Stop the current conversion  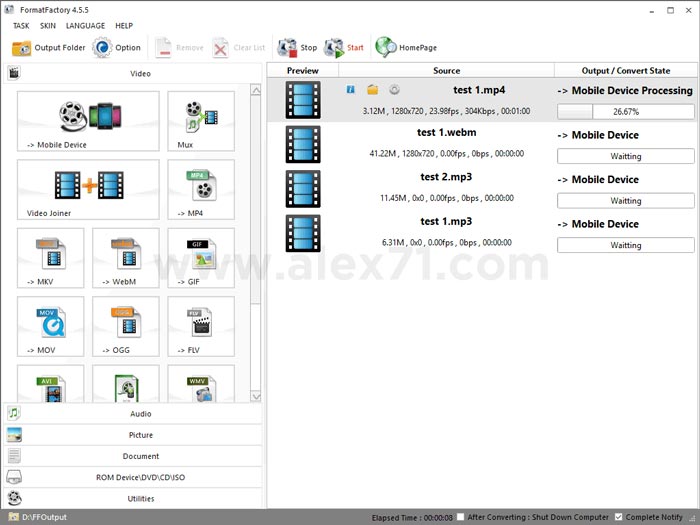pyautogui.click(x=297, y=48)
